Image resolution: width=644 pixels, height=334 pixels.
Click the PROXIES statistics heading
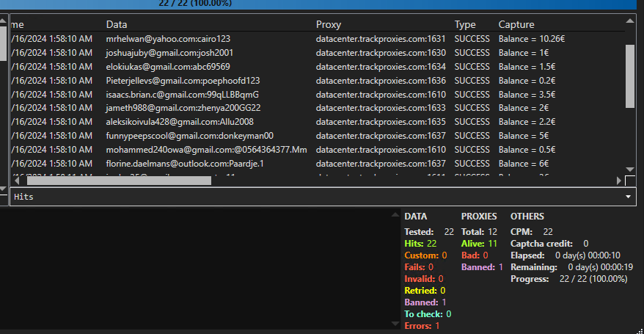479,217
